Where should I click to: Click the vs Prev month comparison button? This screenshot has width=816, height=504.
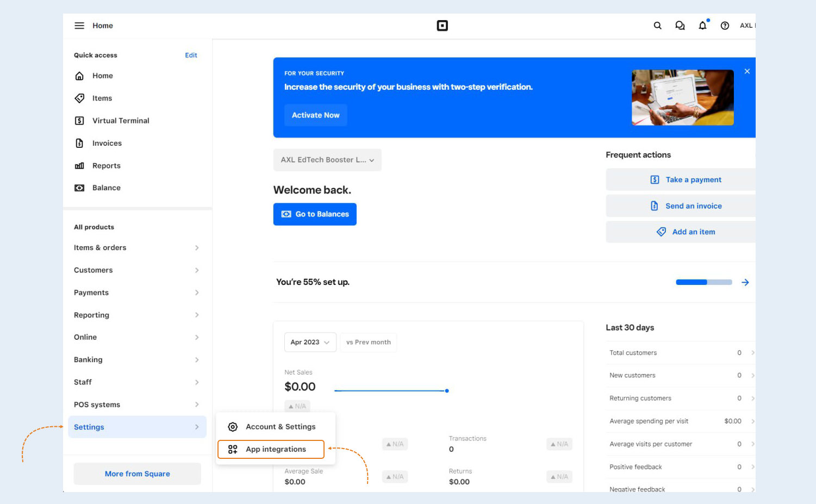coord(369,343)
